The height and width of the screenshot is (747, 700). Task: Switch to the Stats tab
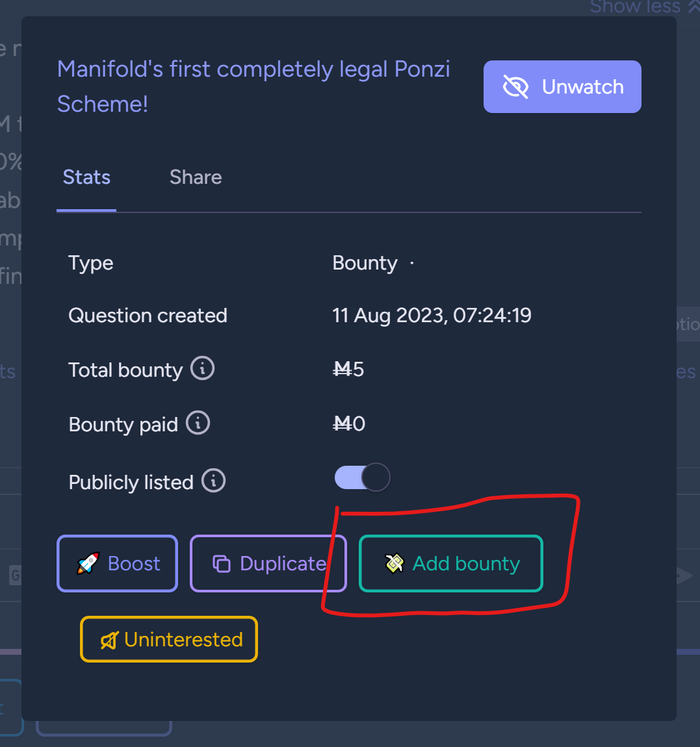[x=86, y=178]
